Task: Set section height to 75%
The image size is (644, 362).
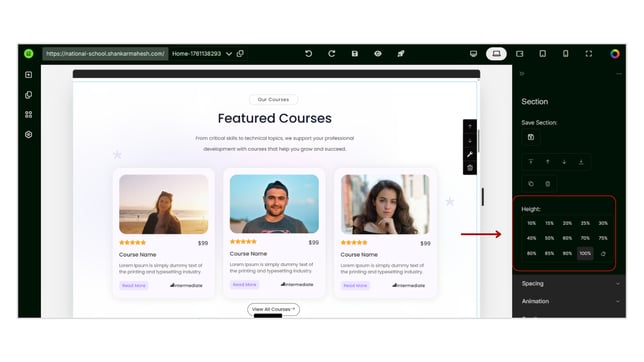Action: coord(603,238)
